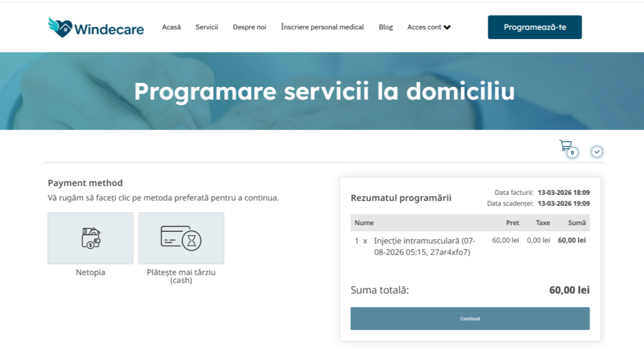Click the Plătește mai târziu (cash) label

tap(181, 277)
